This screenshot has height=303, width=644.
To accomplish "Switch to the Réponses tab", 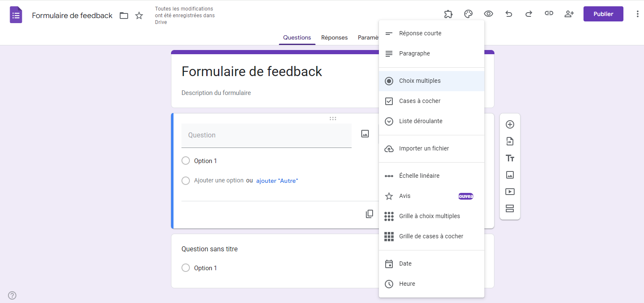I will [x=334, y=37].
